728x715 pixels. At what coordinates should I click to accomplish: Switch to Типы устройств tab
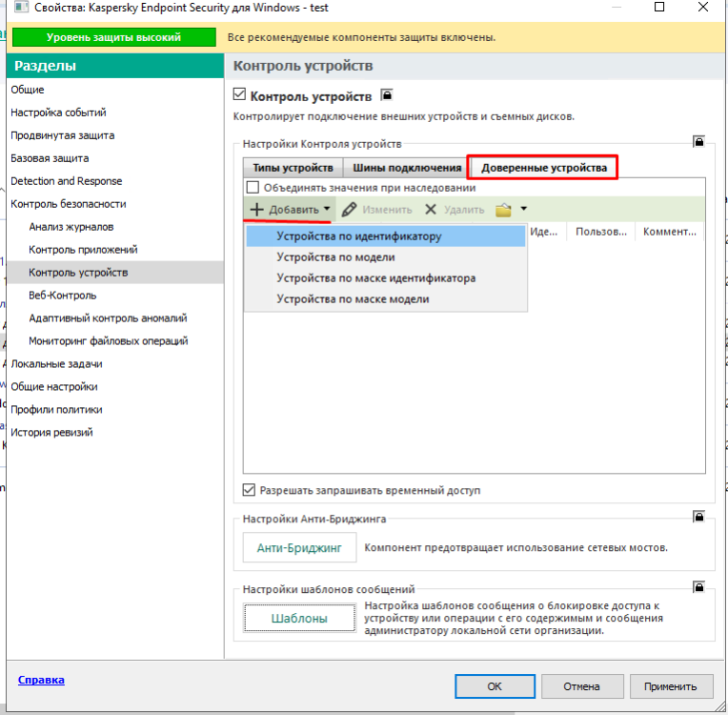tap(293, 168)
